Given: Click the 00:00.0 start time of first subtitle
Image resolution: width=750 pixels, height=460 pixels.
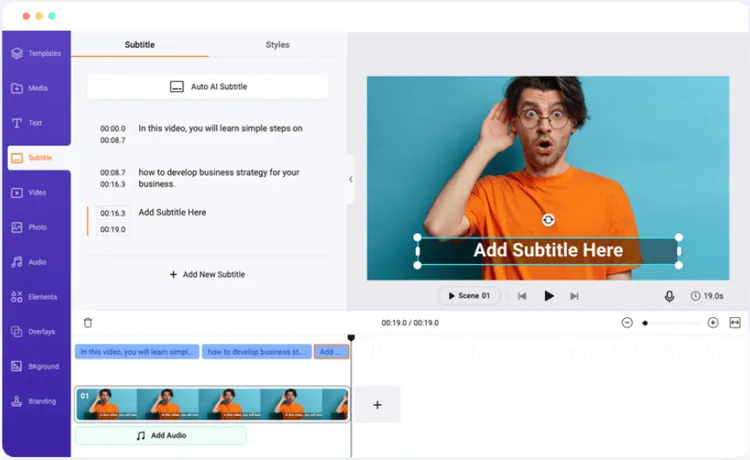Looking at the screenshot, I should point(113,129).
